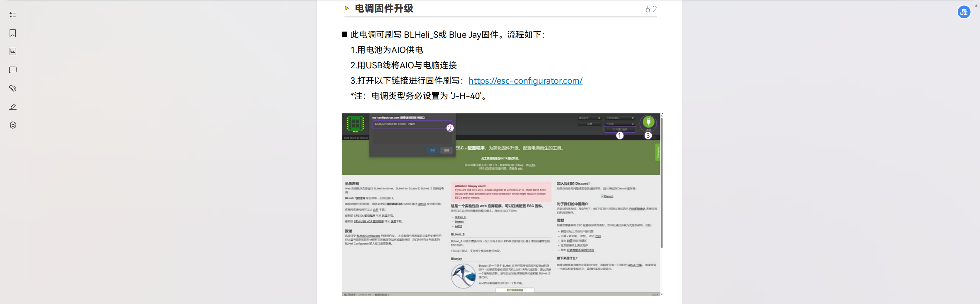
Task: Click the scroll-up arrow at top right
Action: coord(976,5)
